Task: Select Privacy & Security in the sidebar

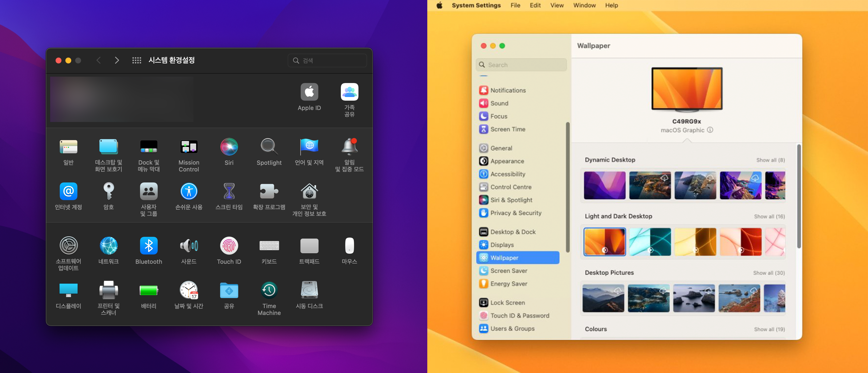Action: [x=518, y=213]
